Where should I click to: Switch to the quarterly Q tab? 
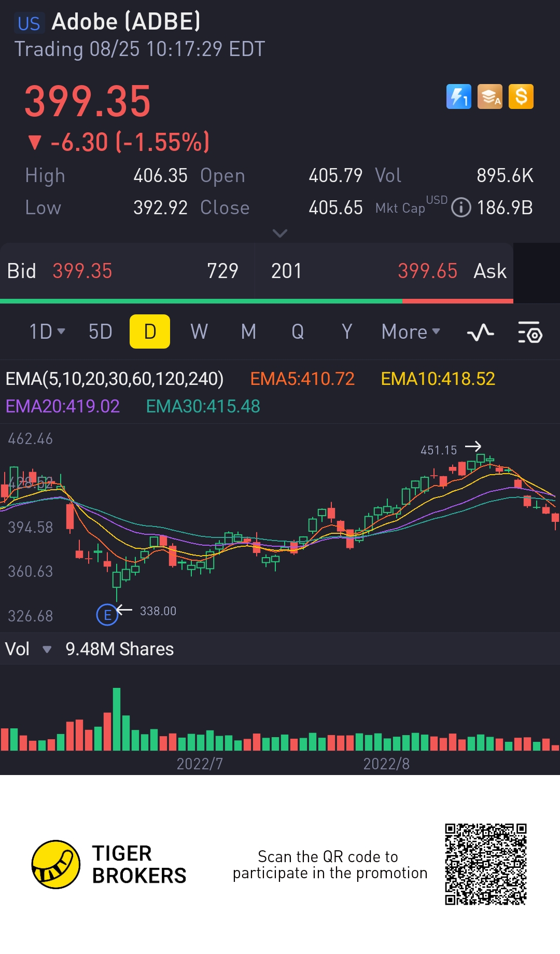pos(298,331)
